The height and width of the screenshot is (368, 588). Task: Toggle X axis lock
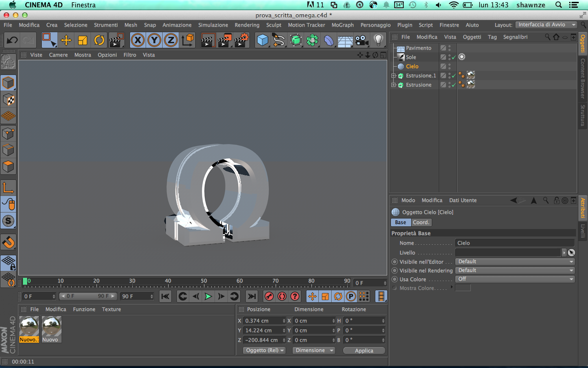click(137, 40)
